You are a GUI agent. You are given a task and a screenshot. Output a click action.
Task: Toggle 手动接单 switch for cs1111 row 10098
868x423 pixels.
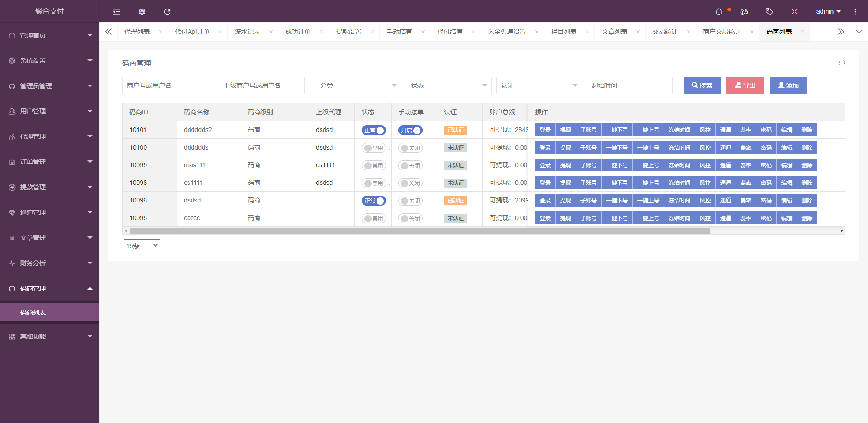pos(410,183)
